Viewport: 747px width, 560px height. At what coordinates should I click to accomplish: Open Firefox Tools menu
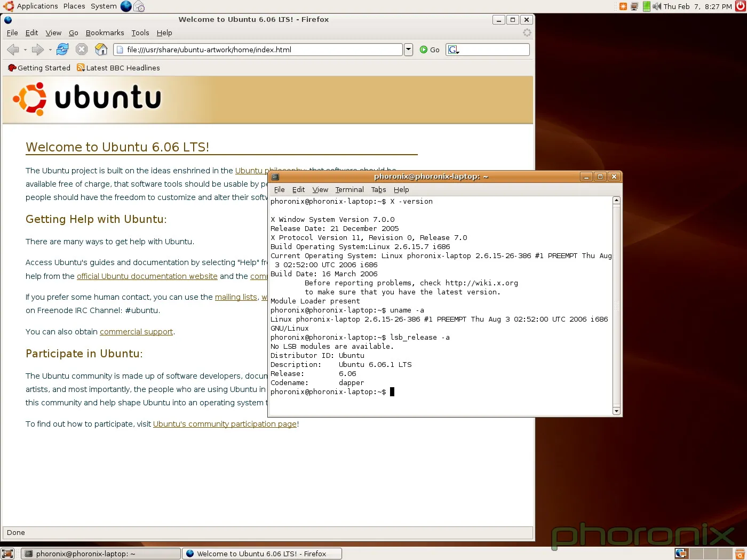140,33
